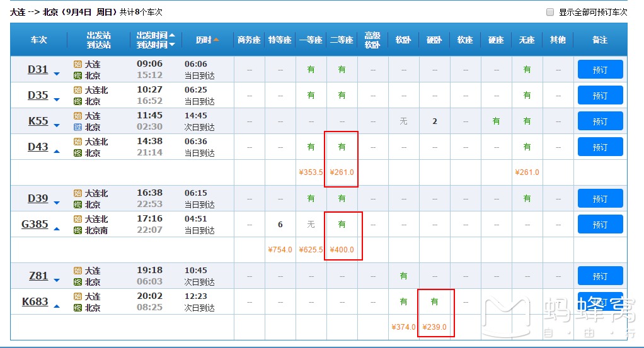Image resolution: width=644 pixels, height=348 pixels.
Task: Click D43 一等座 price ¥353.5
Action: [x=311, y=172]
